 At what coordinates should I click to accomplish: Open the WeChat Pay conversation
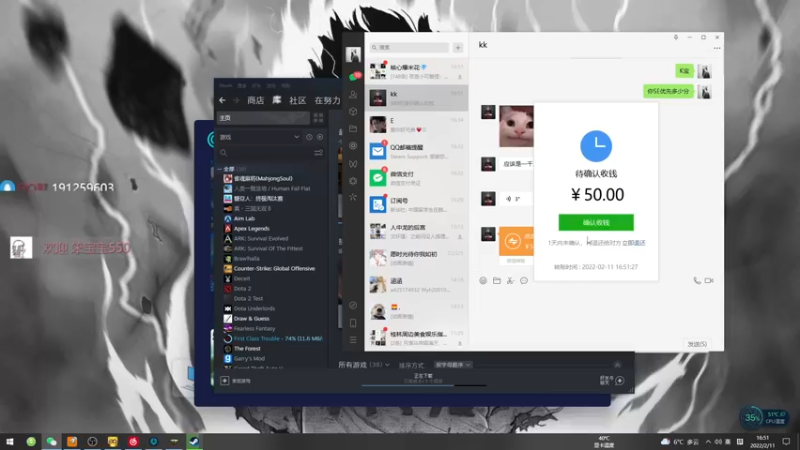click(x=416, y=178)
